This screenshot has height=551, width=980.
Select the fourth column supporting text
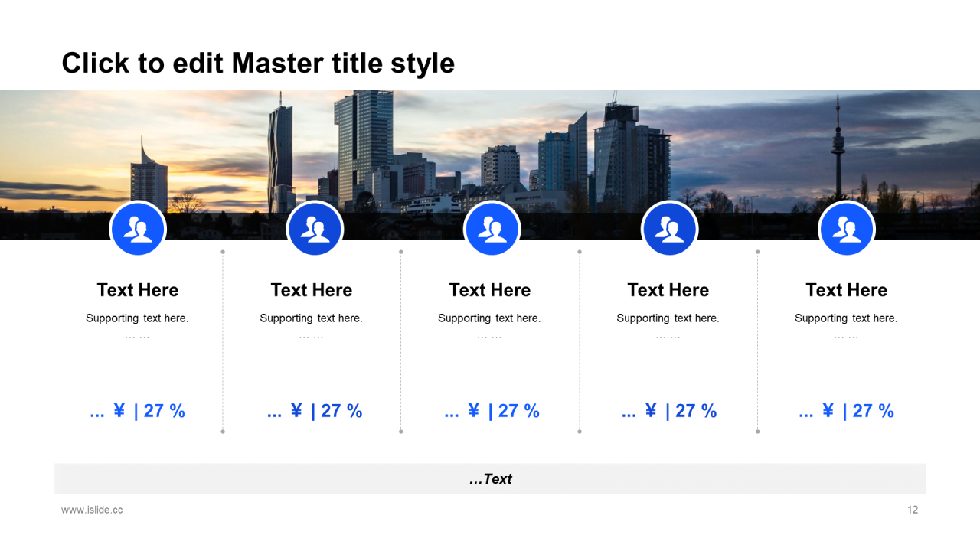(x=668, y=318)
